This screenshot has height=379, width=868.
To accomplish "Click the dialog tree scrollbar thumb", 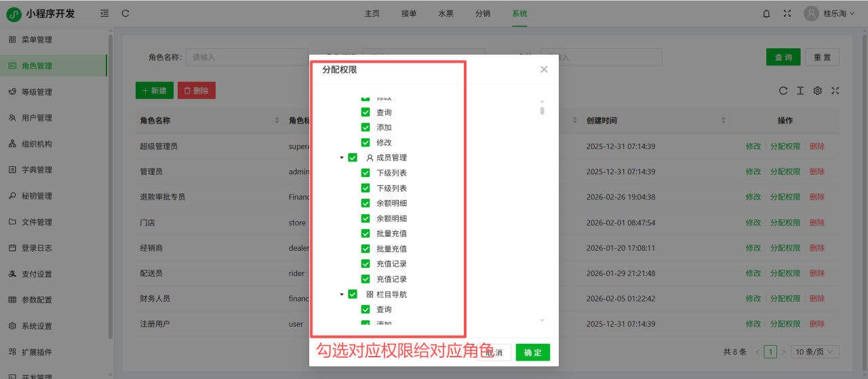I will click(542, 111).
